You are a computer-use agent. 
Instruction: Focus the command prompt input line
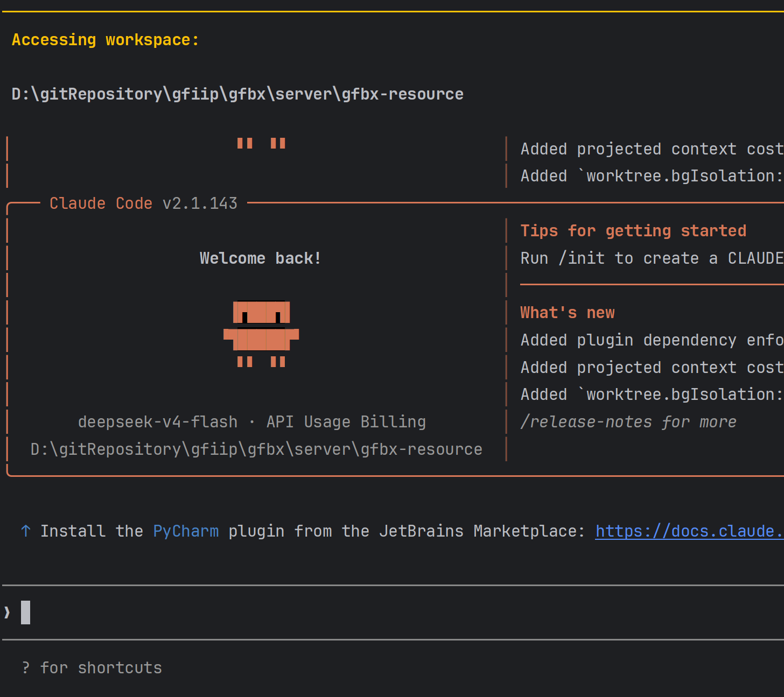click(393, 612)
